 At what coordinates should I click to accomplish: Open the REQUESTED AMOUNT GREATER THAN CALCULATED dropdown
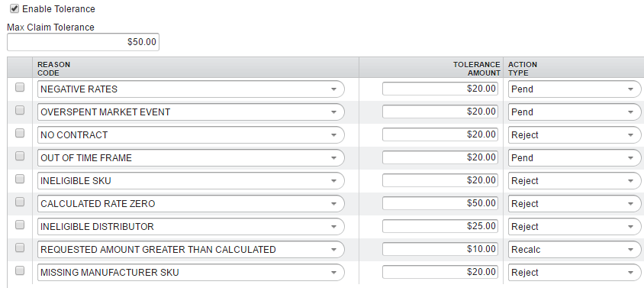tap(191, 250)
